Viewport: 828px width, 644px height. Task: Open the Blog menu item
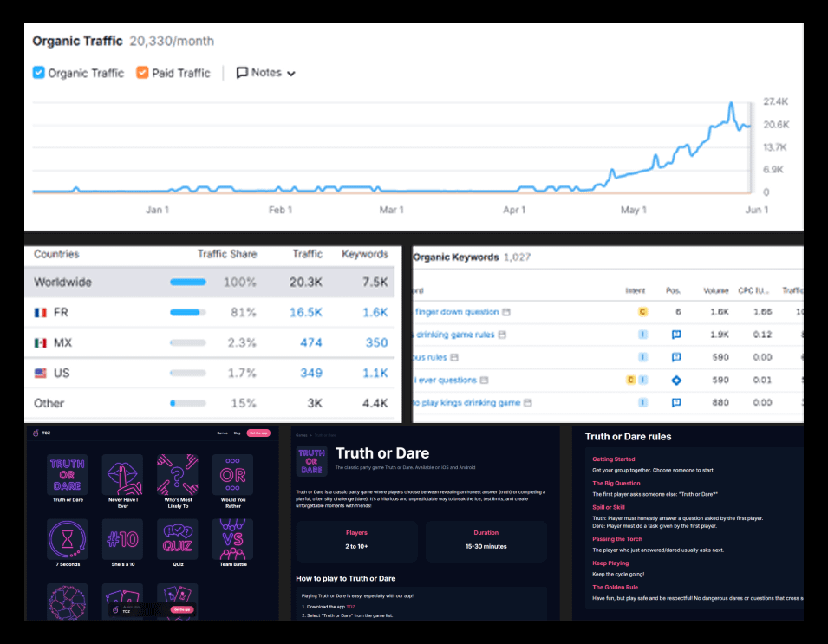[x=237, y=433]
